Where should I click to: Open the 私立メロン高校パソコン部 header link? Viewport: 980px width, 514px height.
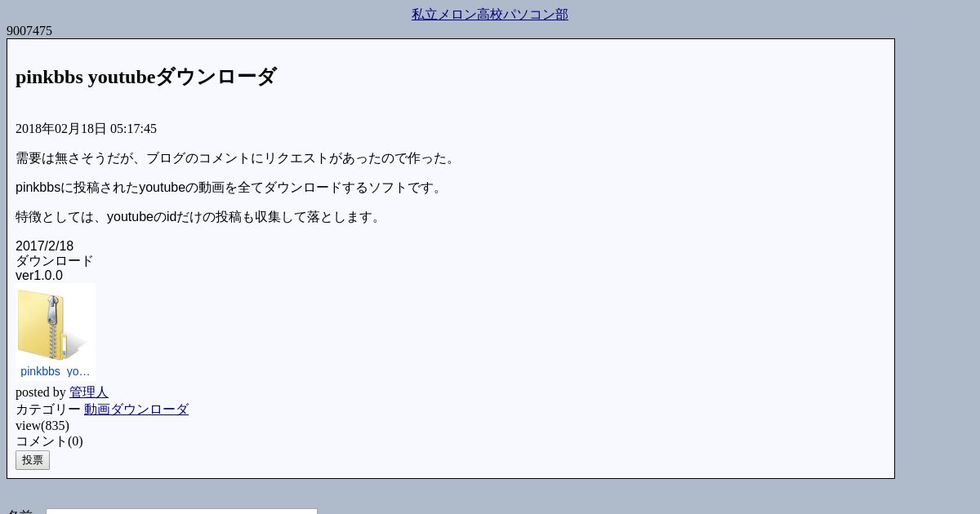pos(490,15)
